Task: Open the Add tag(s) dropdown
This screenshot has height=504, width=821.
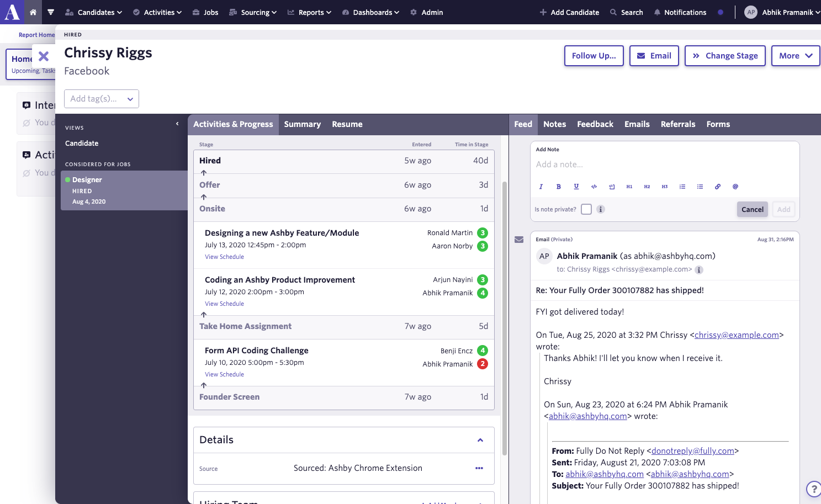Action: pos(102,99)
